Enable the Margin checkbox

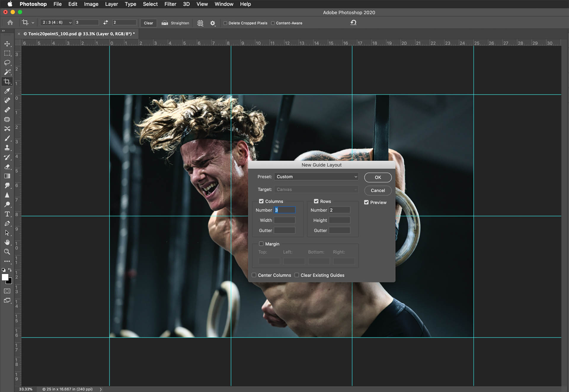[x=261, y=244]
